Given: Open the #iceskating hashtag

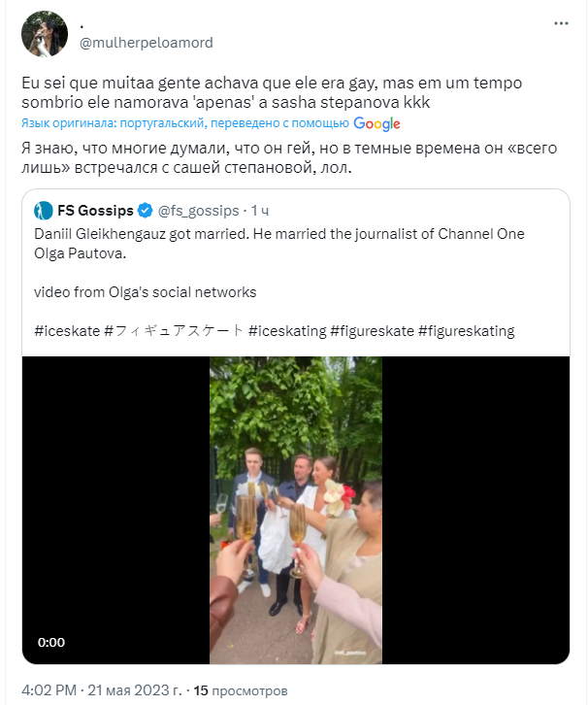Looking at the screenshot, I should pyautogui.click(x=287, y=331).
